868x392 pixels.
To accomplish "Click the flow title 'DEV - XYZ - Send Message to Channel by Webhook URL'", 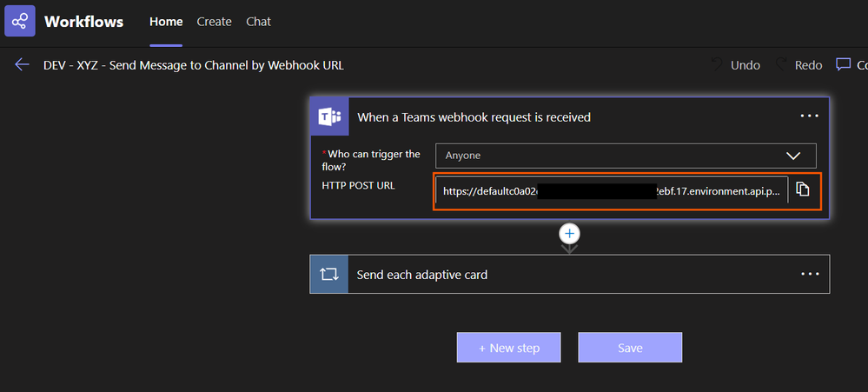I will (x=194, y=65).
